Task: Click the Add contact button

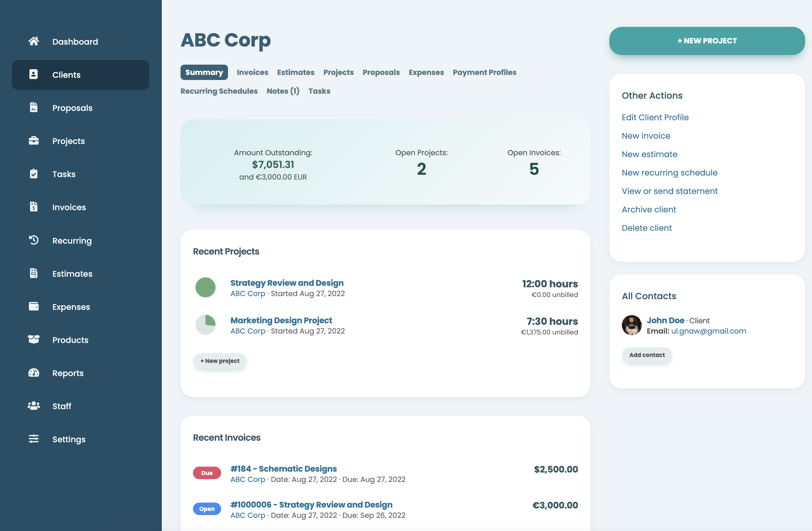Action: (646, 355)
